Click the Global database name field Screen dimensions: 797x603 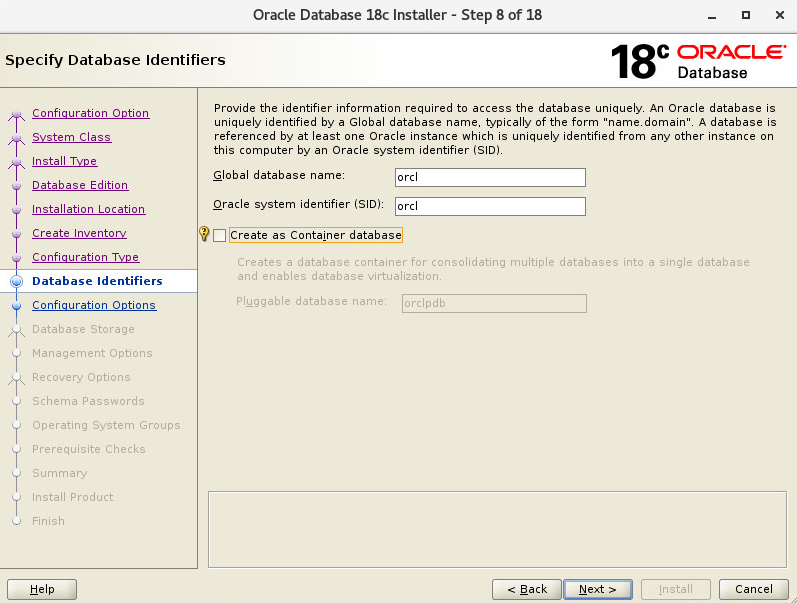click(x=490, y=177)
